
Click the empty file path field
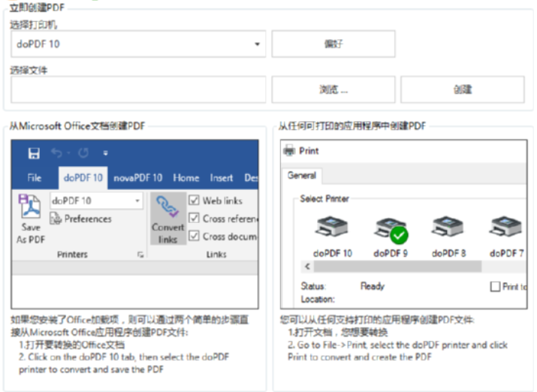pyautogui.click(x=138, y=89)
